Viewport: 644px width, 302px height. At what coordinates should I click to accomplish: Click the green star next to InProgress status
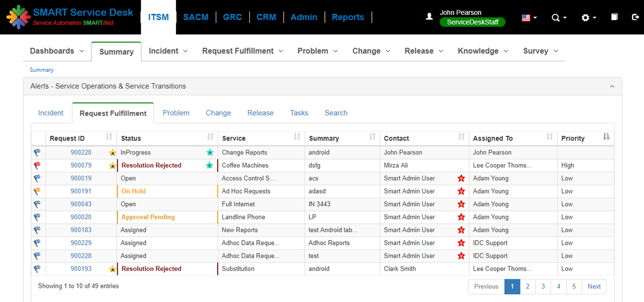pyautogui.click(x=210, y=152)
